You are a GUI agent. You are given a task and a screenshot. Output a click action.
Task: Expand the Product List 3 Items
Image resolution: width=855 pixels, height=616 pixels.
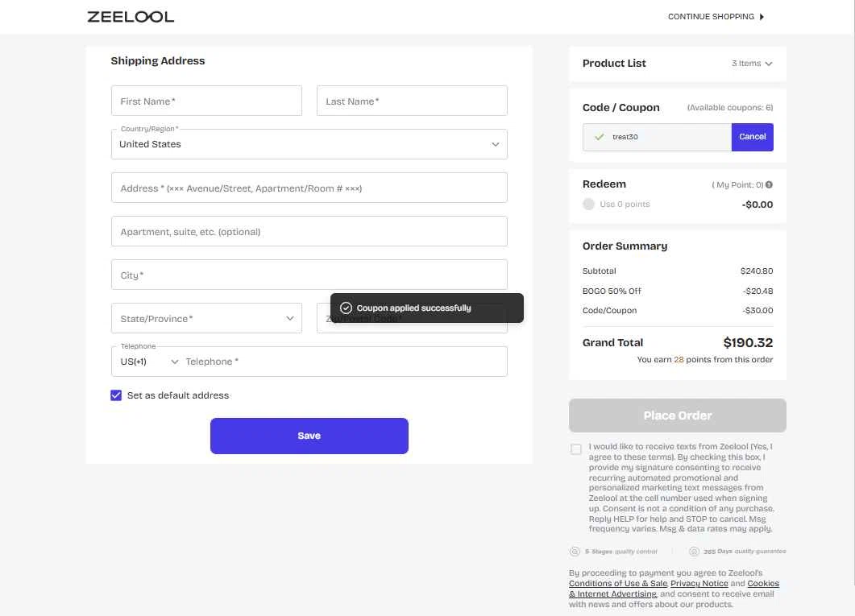pos(752,64)
